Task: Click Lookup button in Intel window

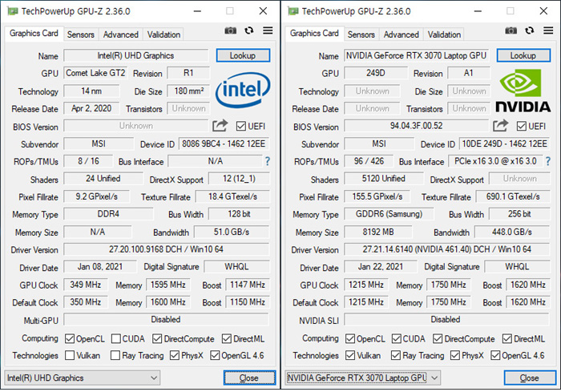Action: [x=243, y=55]
